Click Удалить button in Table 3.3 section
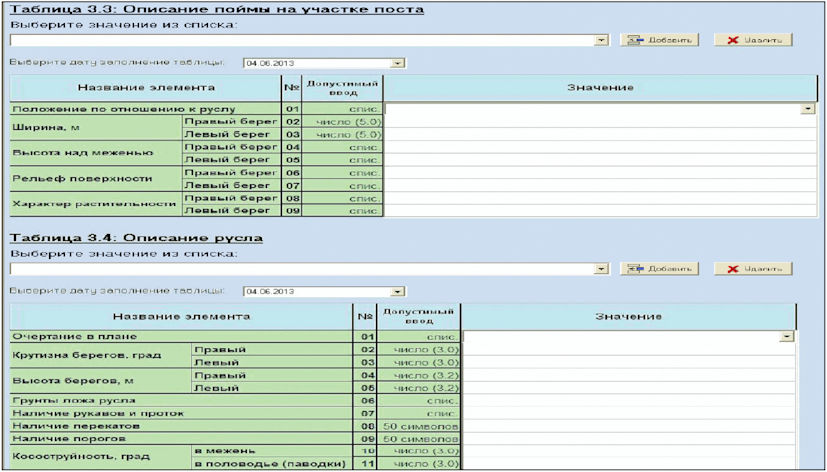 (x=752, y=40)
